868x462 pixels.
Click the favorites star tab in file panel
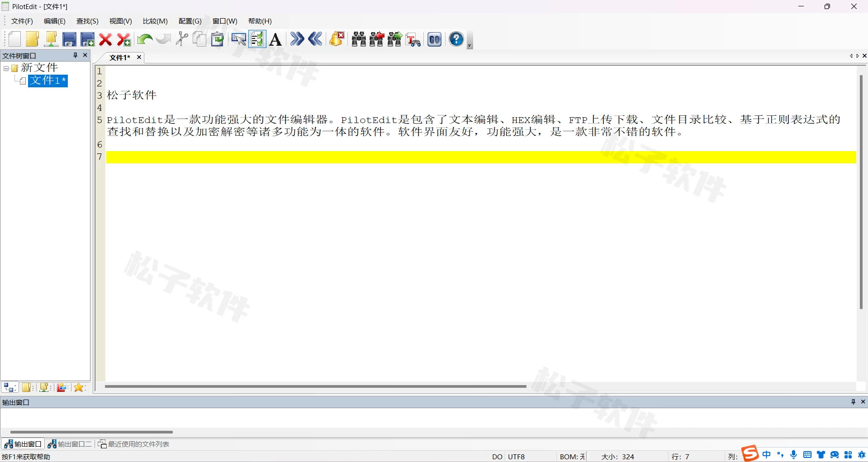(x=79, y=387)
